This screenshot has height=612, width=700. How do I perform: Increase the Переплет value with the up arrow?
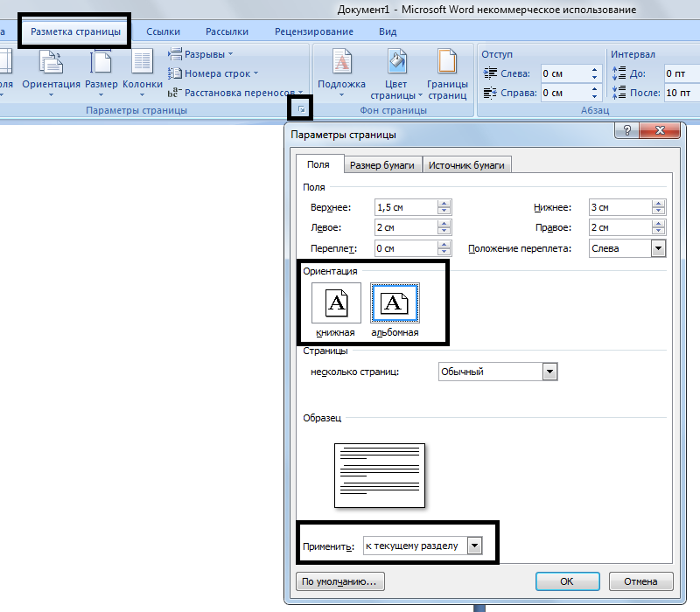point(444,245)
